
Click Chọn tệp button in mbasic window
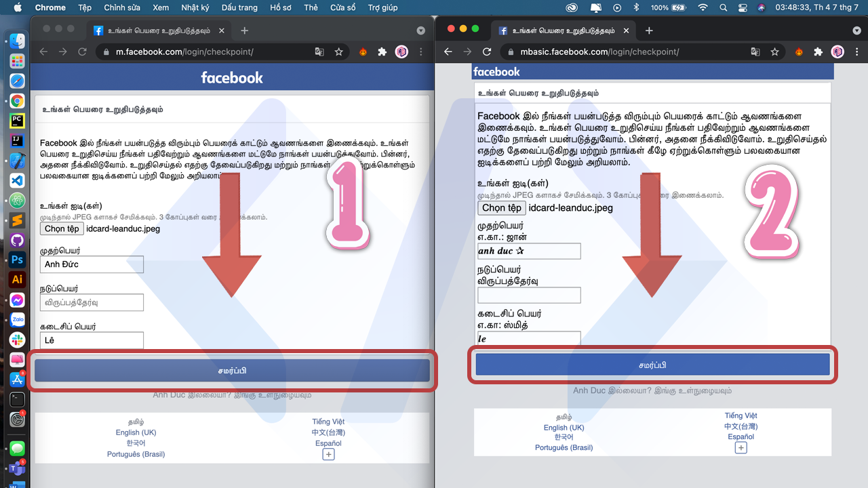[502, 208]
